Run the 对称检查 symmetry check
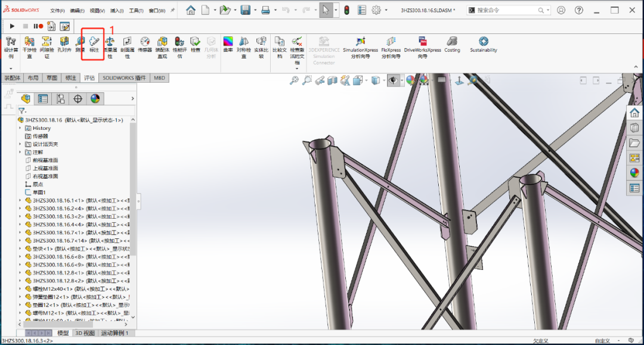Screen dimensions: 644x345 click(244, 47)
